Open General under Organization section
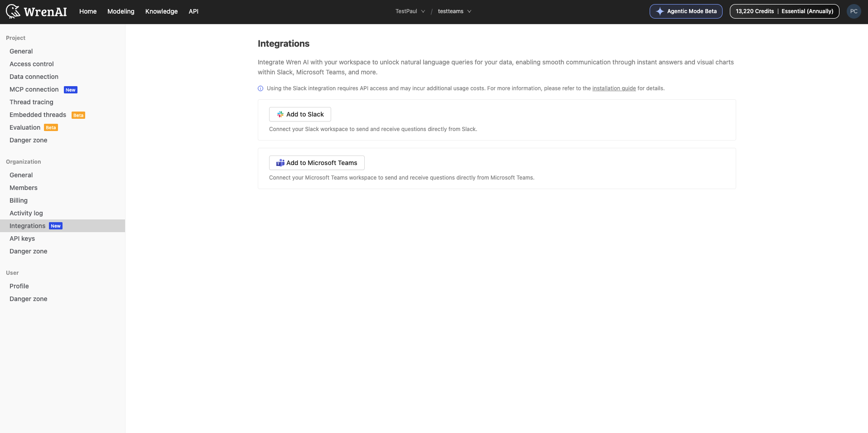The image size is (868, 433). click(x=63, y=175)
